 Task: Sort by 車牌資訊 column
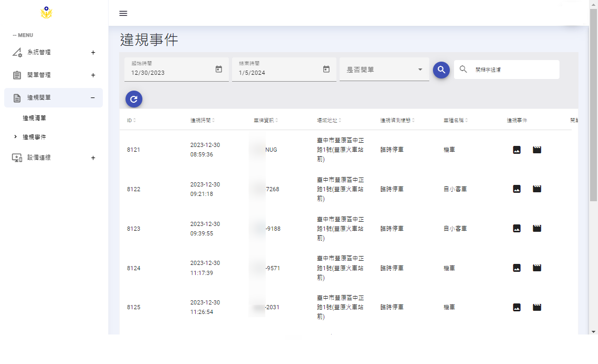[266, 121]
